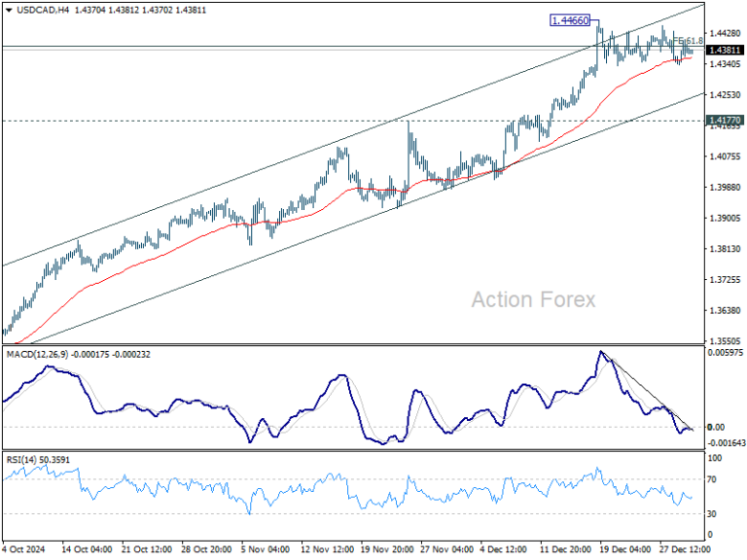
Task: Select the 28 Oct 20:00 time label
Action: [x=207, y=549]
